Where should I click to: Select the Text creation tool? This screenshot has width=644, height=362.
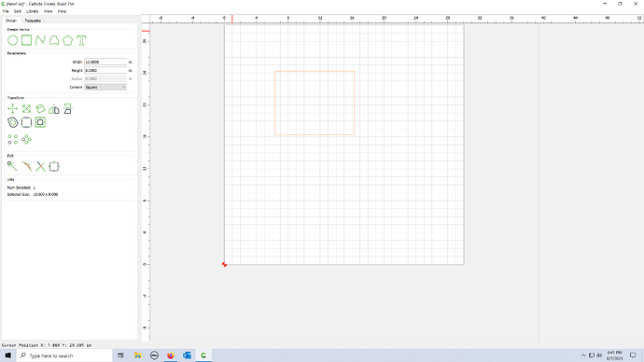(81, 40)
